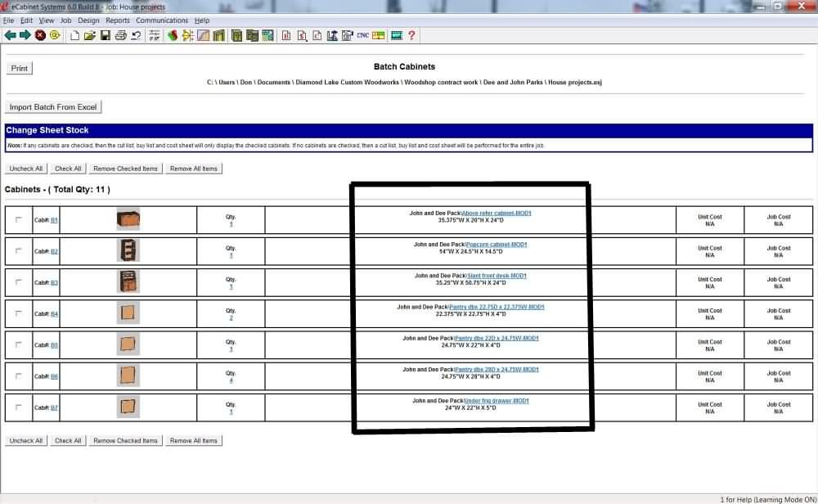Open a file with the folder icon

click(x=90, y=35)
